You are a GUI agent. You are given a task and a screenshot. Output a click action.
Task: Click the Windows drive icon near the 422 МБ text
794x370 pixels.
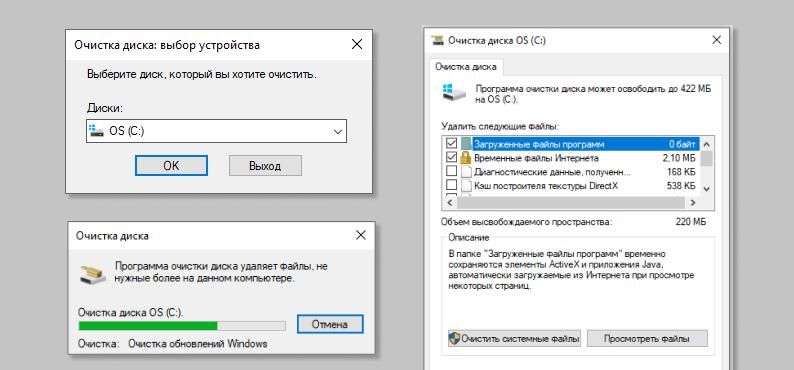pyautogui.click(x=455, y=93)
